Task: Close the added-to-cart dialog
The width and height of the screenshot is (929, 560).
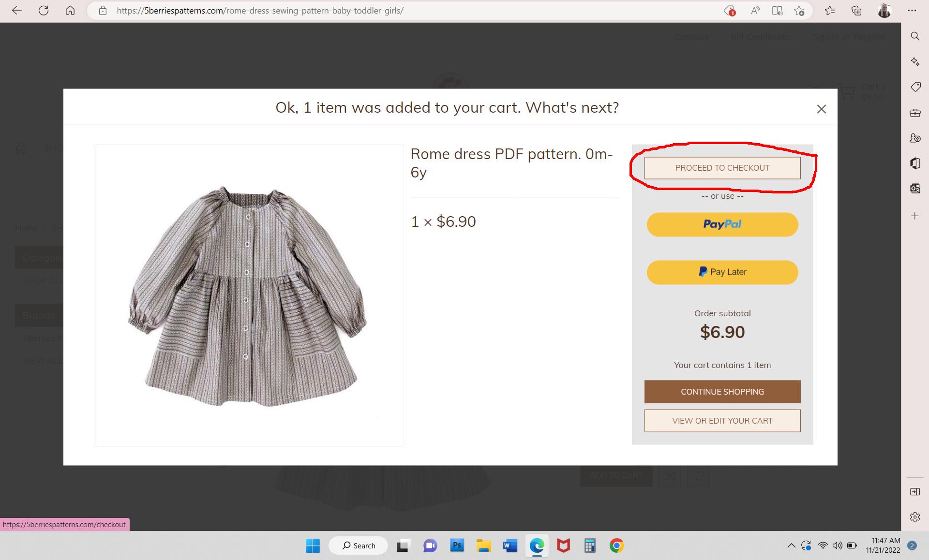Action: [x=821, y=109]
